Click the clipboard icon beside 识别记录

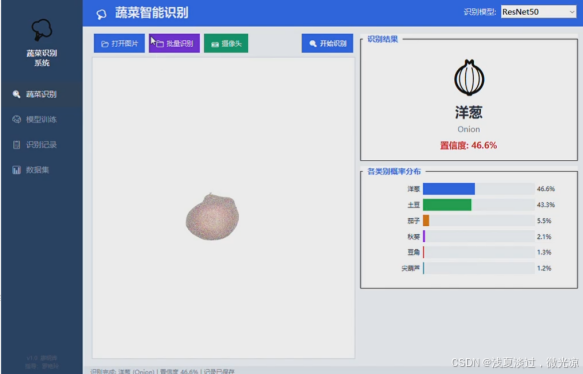pos(16,145)
